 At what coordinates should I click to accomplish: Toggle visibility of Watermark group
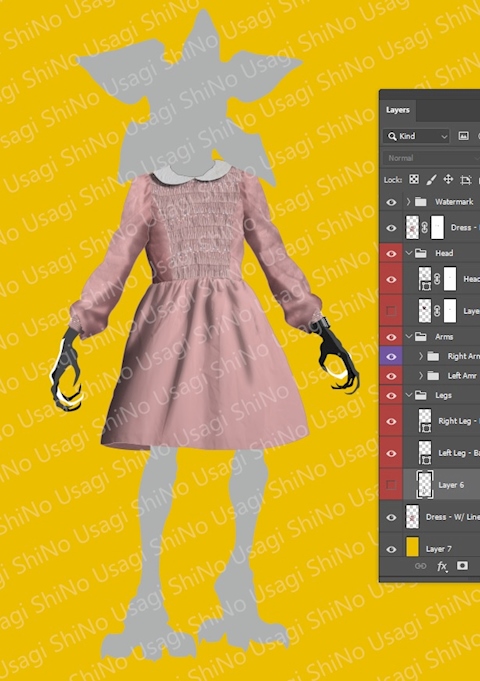[x=391, y=202]
